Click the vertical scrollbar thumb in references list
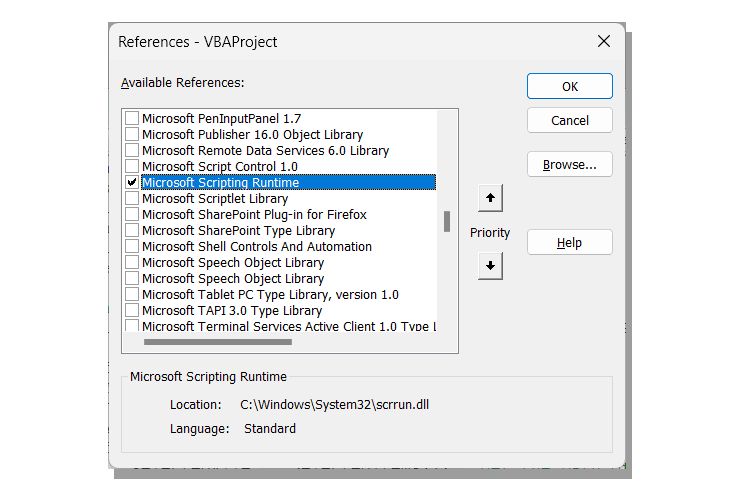 tap(447, 222)
